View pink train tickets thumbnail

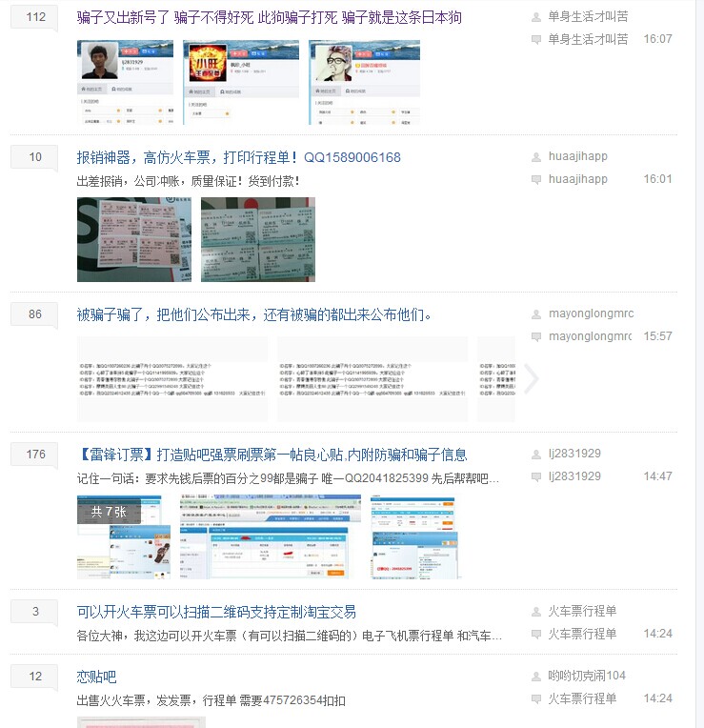click(x=134, y=239)
